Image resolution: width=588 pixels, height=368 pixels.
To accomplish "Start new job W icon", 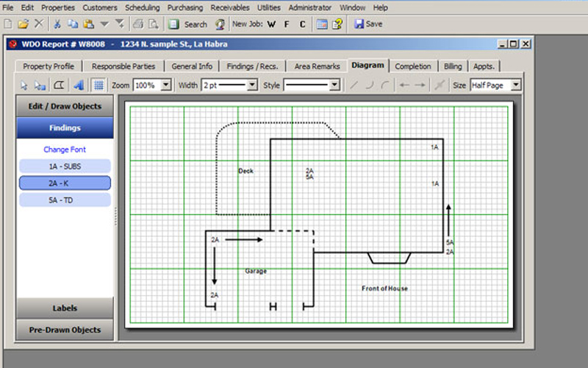I will click(x=271, y=24).
